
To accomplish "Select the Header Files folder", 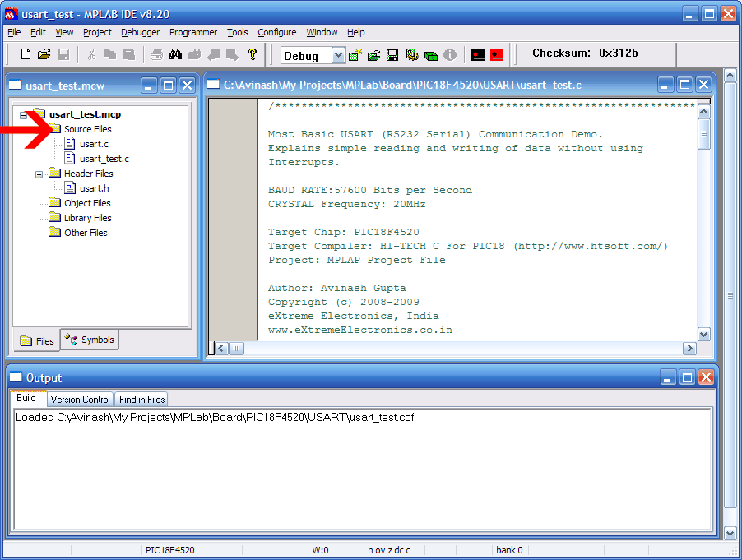I will point(89,174).
